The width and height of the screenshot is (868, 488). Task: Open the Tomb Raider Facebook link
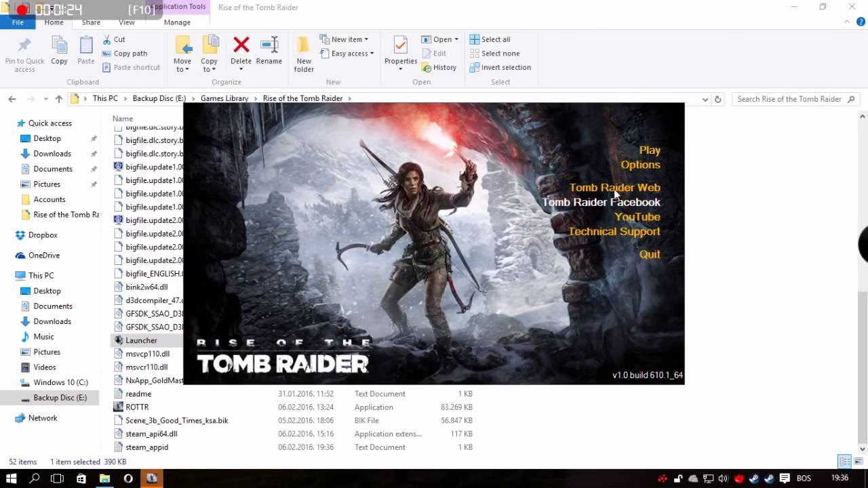point(601,202)
